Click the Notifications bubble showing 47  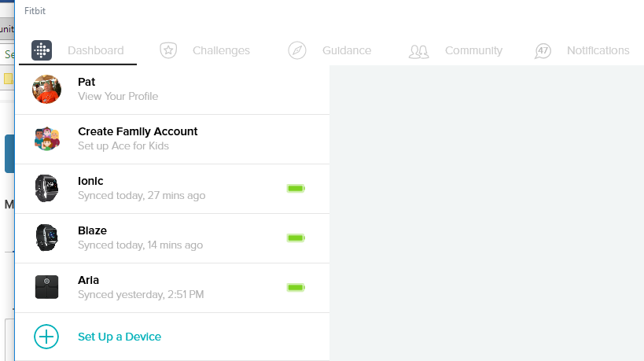coord(543,51)
